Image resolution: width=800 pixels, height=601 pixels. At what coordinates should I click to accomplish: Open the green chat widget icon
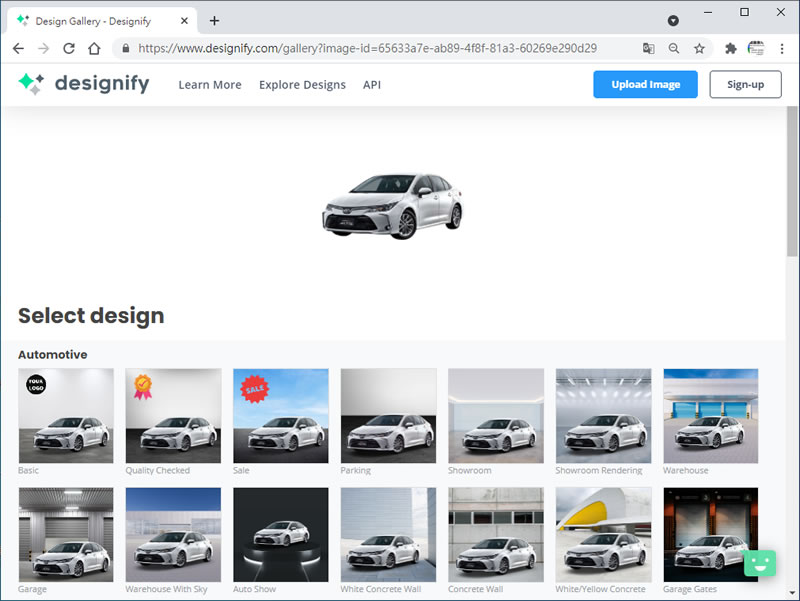760,563
